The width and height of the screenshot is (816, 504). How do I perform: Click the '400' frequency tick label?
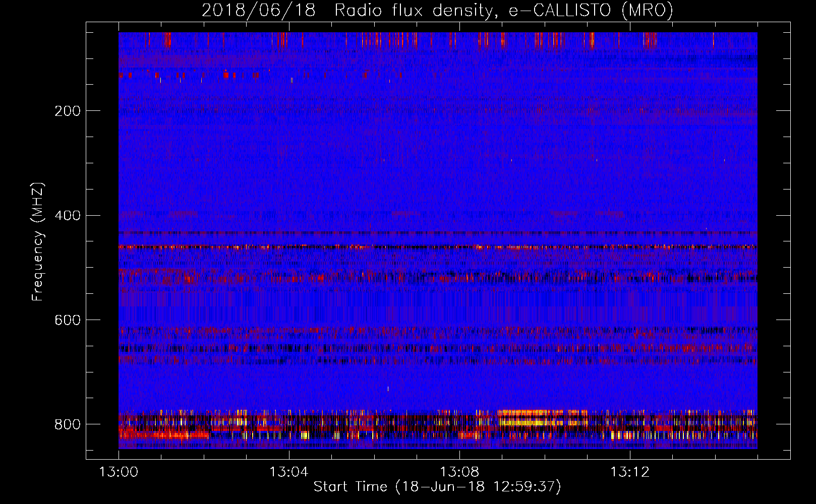68,216
